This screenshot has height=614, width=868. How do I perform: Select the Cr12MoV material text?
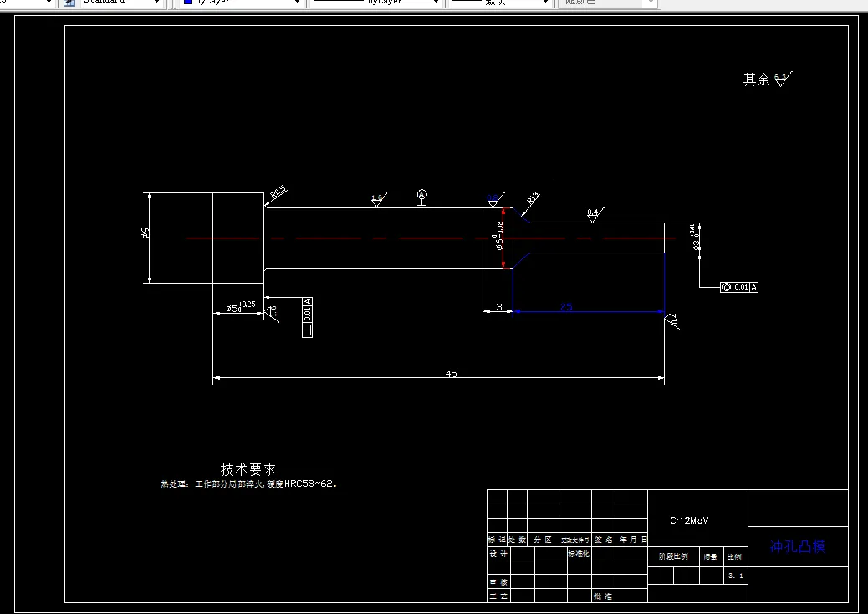(x=689, y=520)
